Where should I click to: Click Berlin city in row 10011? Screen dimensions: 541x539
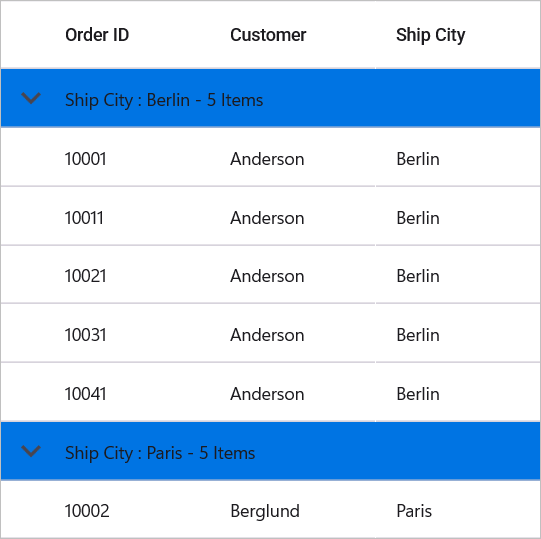tap(418, 218)
